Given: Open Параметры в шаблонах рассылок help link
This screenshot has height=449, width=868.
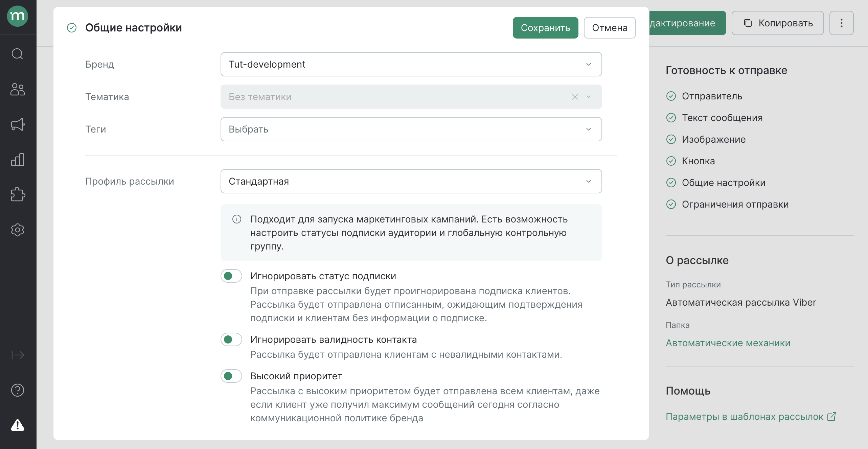Looking at the screenshot, I should [745, 417].
